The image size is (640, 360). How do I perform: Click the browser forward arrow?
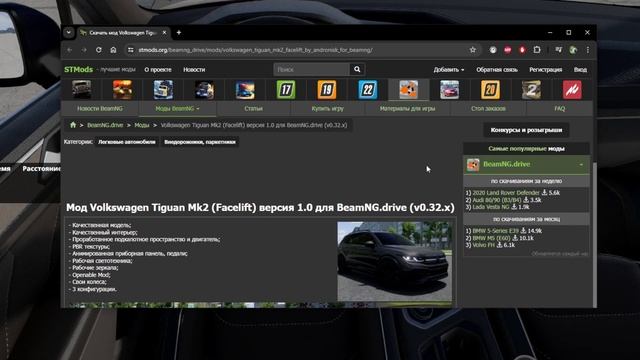tap(84, 50)
